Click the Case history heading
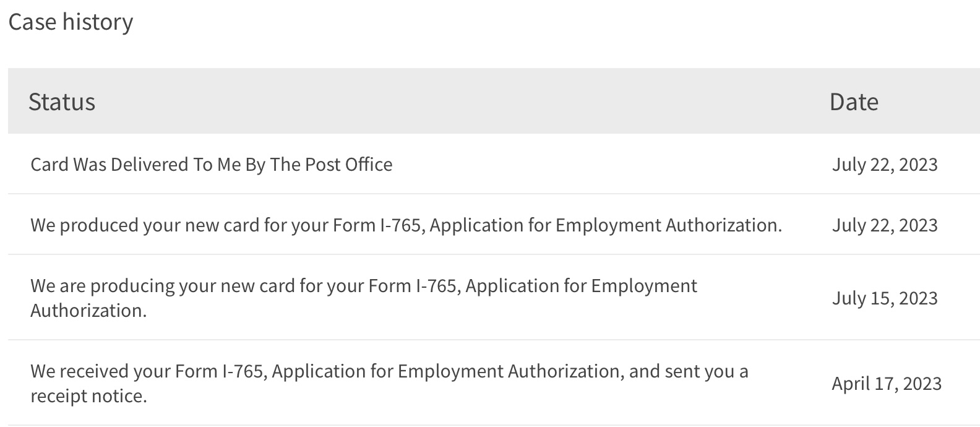980x427 pixels. 71,22
